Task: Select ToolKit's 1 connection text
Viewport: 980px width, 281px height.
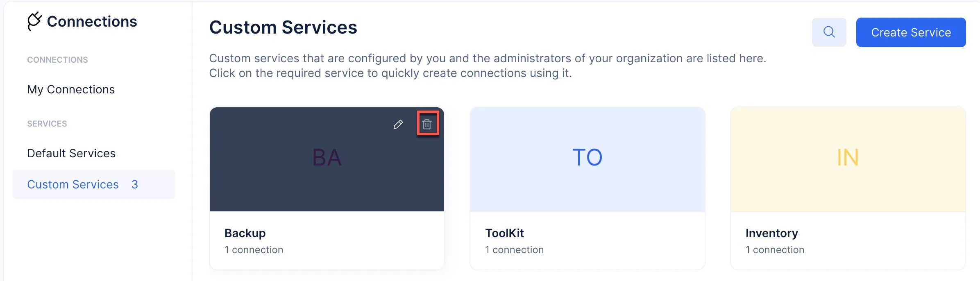Action: [514, 250]
